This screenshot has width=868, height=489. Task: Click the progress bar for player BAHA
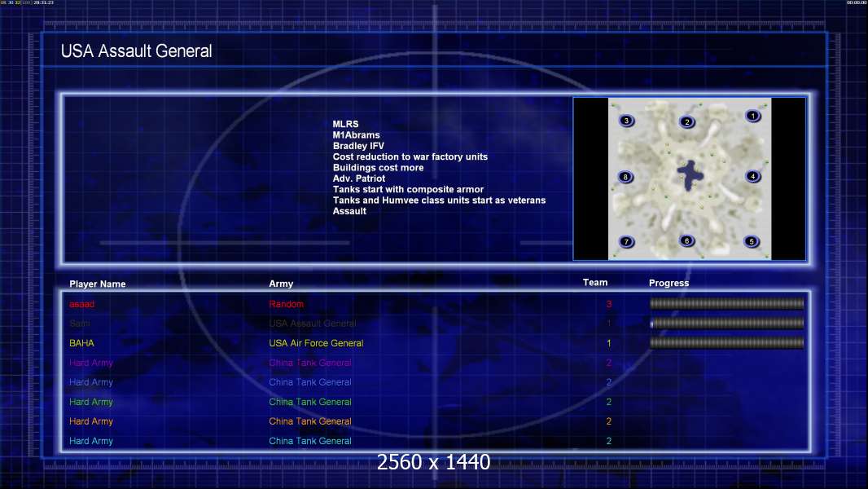click(726, 343)
